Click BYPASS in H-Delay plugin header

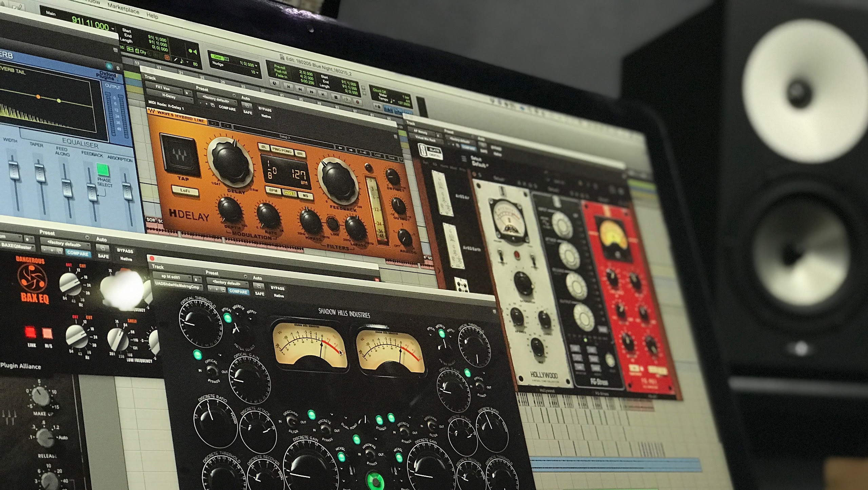pyautogui.click(x=264, y=110)
